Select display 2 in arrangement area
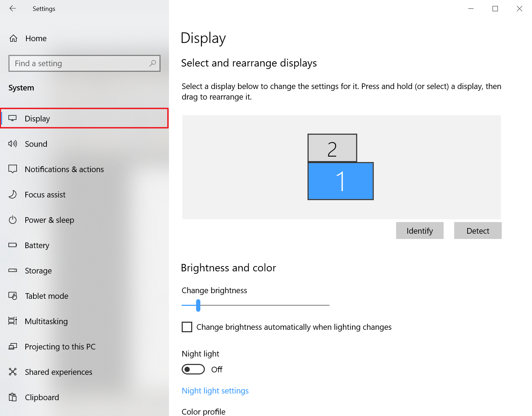The height and width of the screenshot is (416, 532). click(x=332, y=148)
